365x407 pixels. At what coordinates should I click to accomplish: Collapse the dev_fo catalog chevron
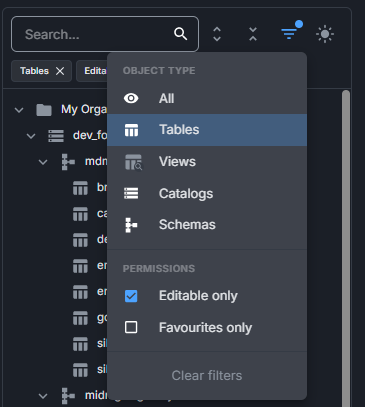tap(31, 136)
